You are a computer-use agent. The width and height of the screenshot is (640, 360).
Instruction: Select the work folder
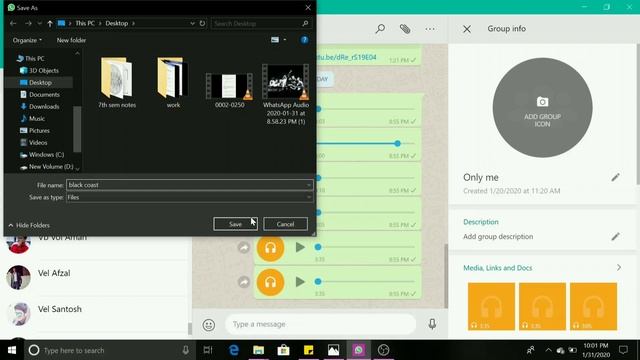(173, 83)
